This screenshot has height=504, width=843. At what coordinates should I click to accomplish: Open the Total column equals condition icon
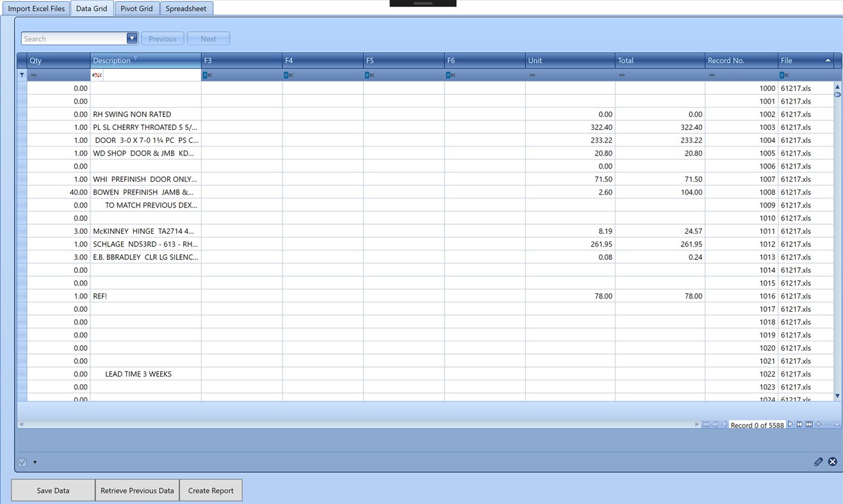623,75
